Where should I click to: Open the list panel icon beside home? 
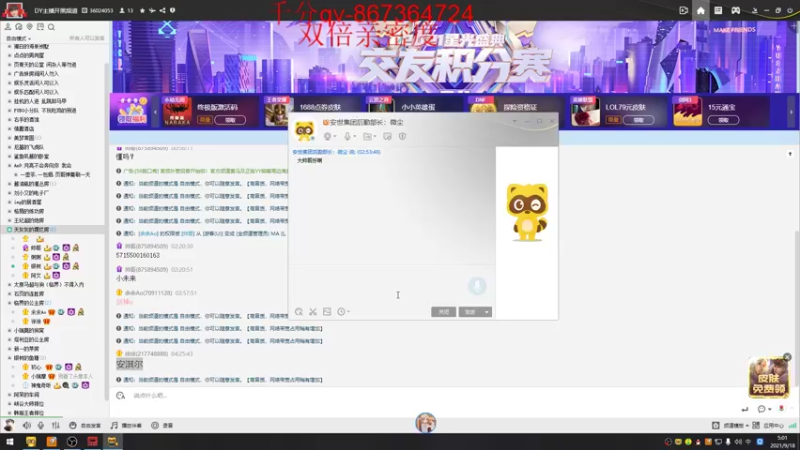coord(718,10)
